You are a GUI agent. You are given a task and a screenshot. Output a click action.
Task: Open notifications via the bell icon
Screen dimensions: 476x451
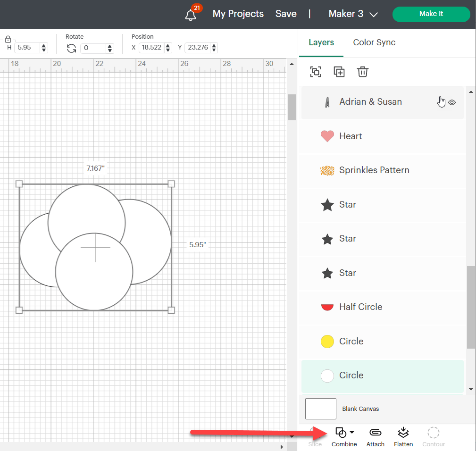(191, 14)
